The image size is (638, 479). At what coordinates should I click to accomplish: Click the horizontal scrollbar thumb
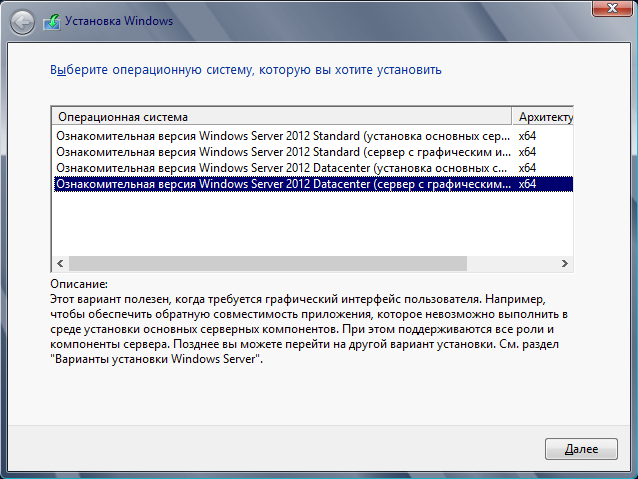coord(268,263)
